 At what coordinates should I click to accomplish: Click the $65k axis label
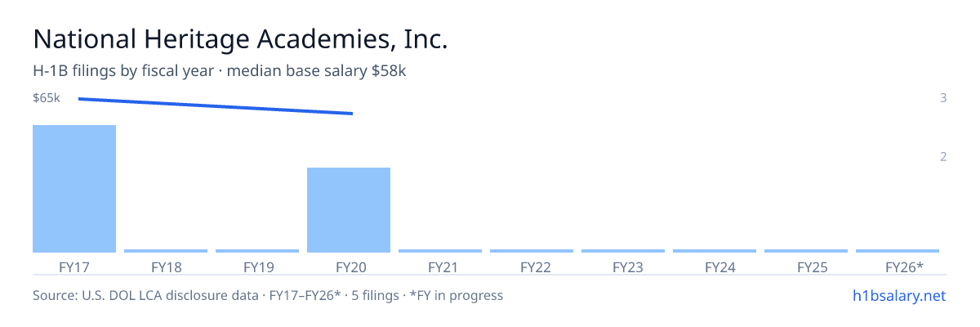(x=47, y=98)
